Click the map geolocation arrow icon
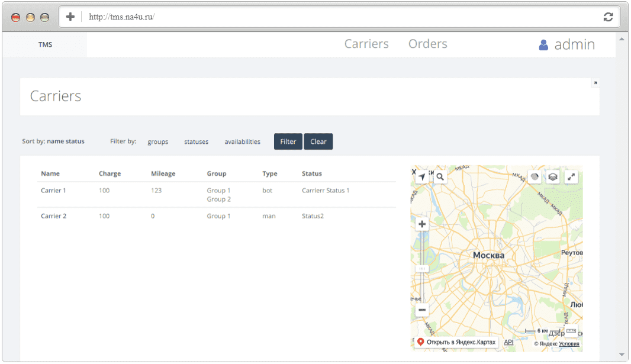This screenshot has height=364, width=631. [x=421, y=176]
